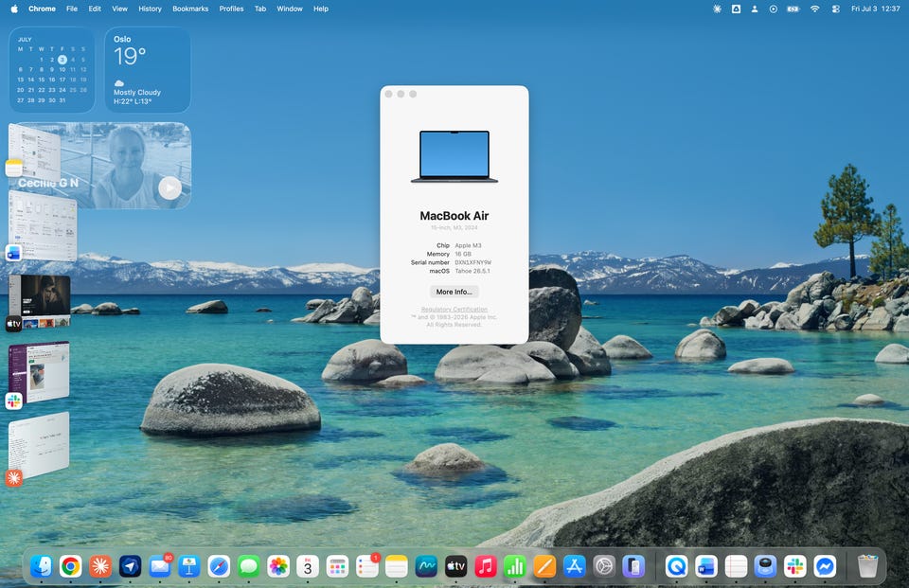Select the Apple TV window thumbnail
Image resolution: width=909 pixels, height=588 pixels.
pos(40,301)
